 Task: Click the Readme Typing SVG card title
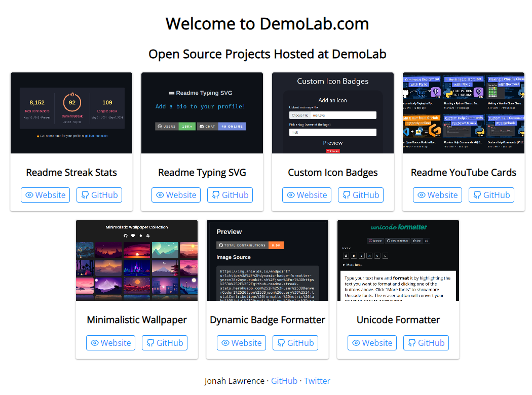(202, 172)
